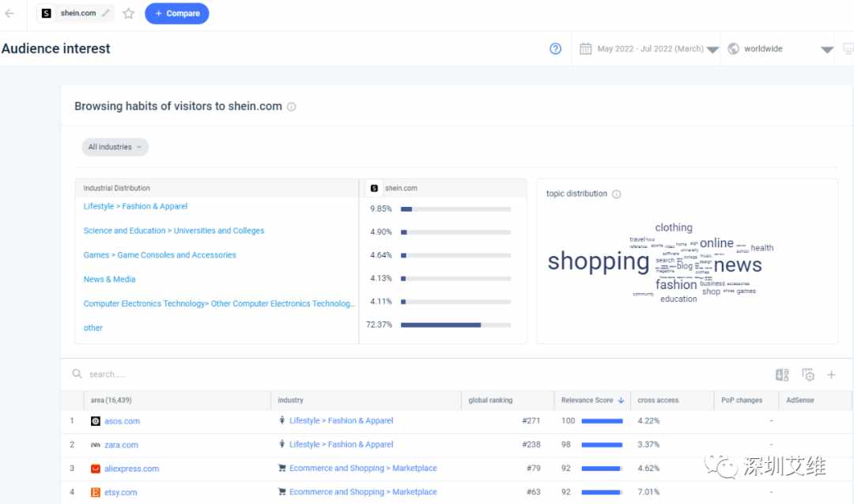Click cart icon in aliexpress.com industry cell
Screen dimensions: 854x504
[x=282, y=468]
